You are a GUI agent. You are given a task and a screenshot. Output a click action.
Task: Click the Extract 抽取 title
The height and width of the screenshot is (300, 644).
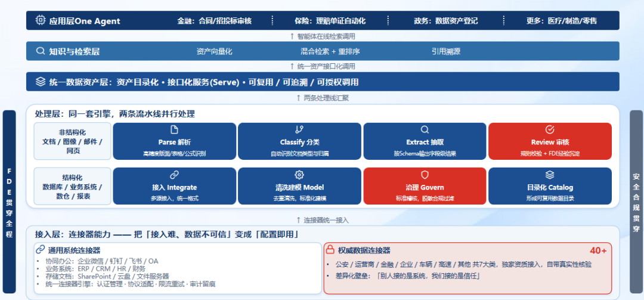pyautogui.click(x=425, y=142)
